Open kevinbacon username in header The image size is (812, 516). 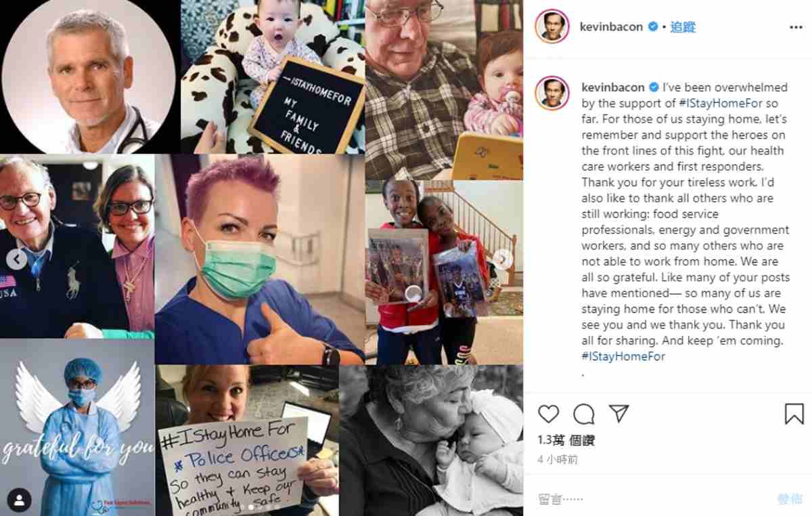(611, 27)
